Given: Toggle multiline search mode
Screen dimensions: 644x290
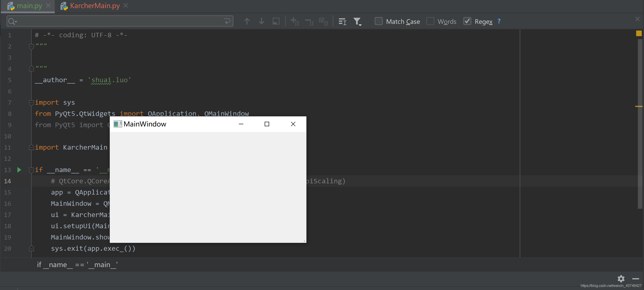Looking at the screenshot, I should (x=342, y=21).
